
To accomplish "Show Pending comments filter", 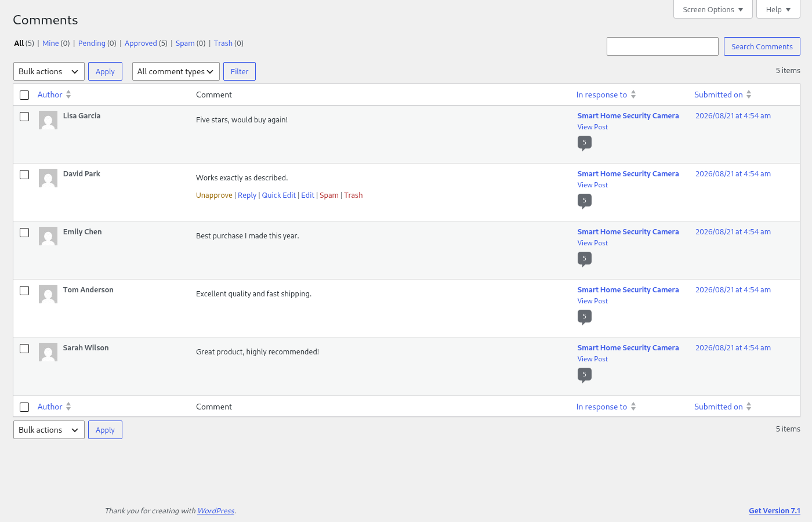I will pyautogui.click(x=92, y=43).
